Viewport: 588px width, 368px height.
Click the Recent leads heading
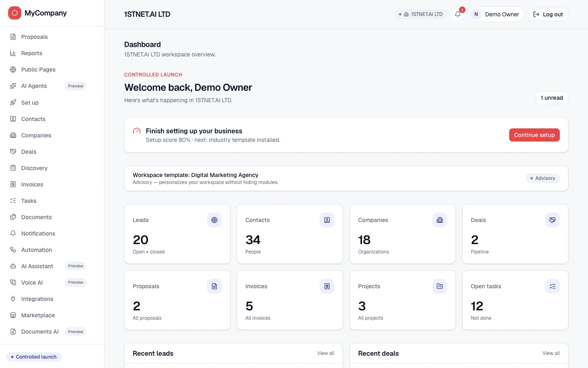tap(153, 353)
